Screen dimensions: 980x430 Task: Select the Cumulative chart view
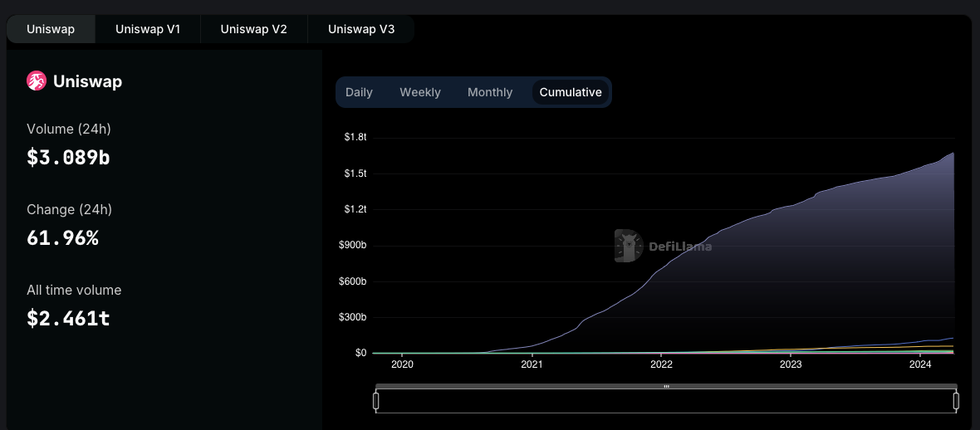571,92
